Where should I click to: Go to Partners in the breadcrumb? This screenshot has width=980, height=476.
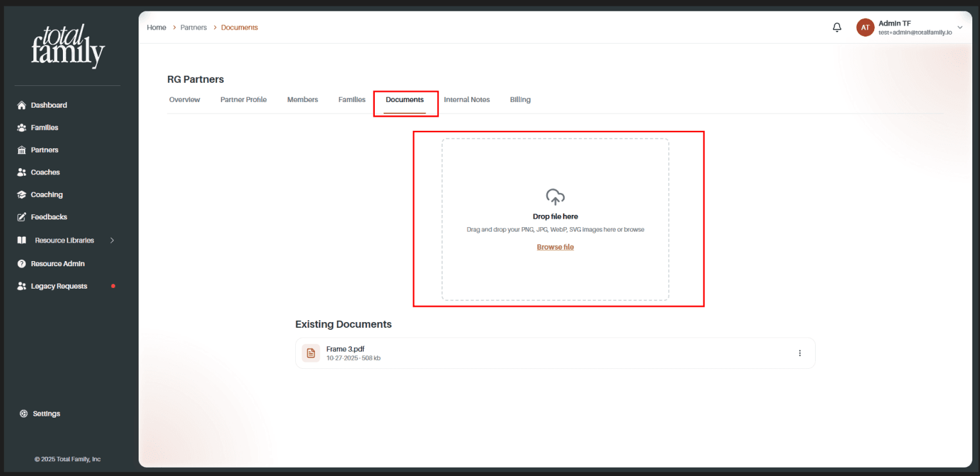tap(194, 28)
